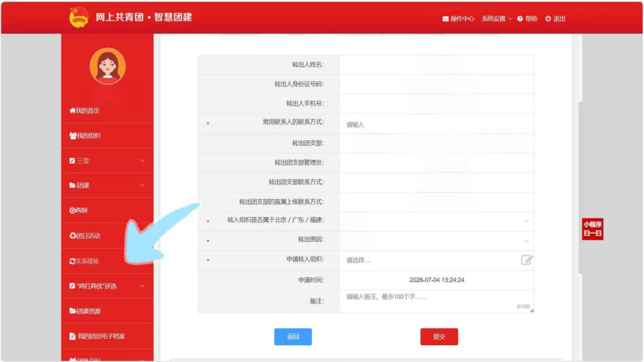Click the blue 返回 button
Viewport: 644px width, 362px height.
pyautogui.click(x=293, y=336)
